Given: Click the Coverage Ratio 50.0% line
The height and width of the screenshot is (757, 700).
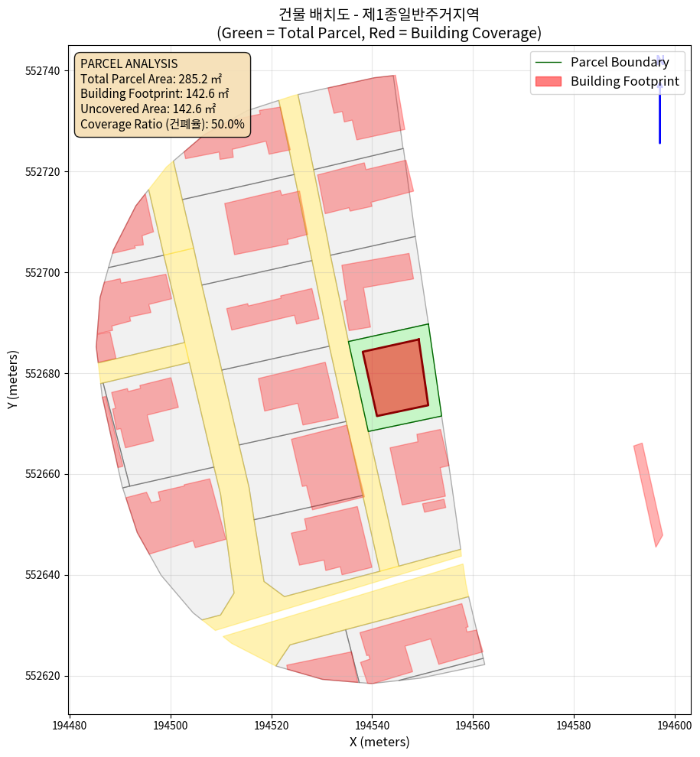Looking at the screenshot, I should [x=162, y=124].
